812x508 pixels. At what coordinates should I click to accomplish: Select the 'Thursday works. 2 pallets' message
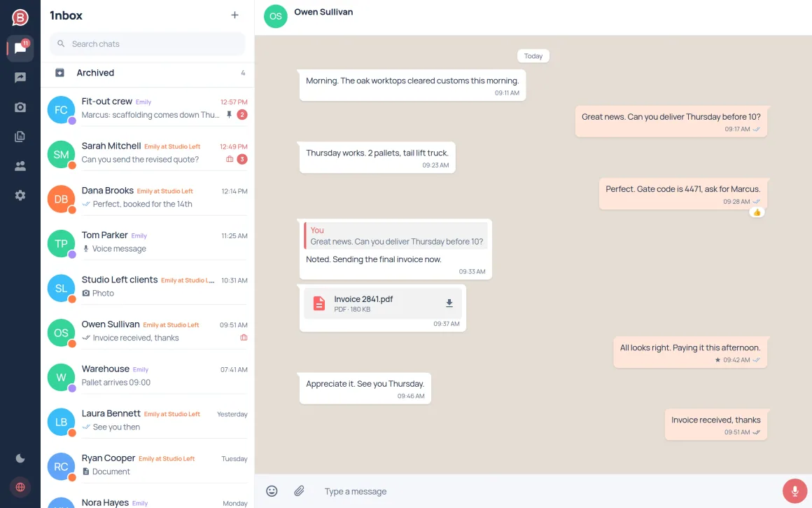(377, 158)
